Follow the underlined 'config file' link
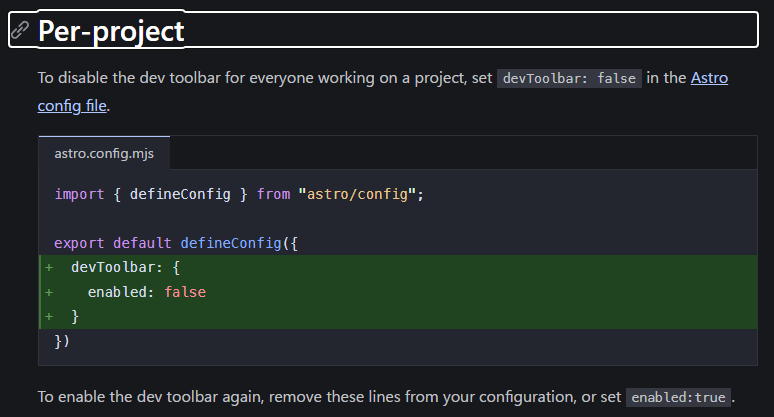 pos(72,106)
